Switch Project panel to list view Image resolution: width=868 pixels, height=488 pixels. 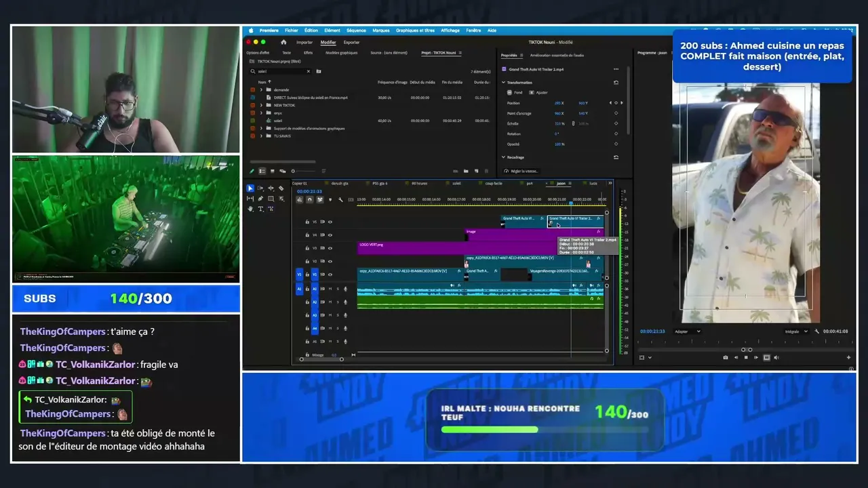click(263, 171)
